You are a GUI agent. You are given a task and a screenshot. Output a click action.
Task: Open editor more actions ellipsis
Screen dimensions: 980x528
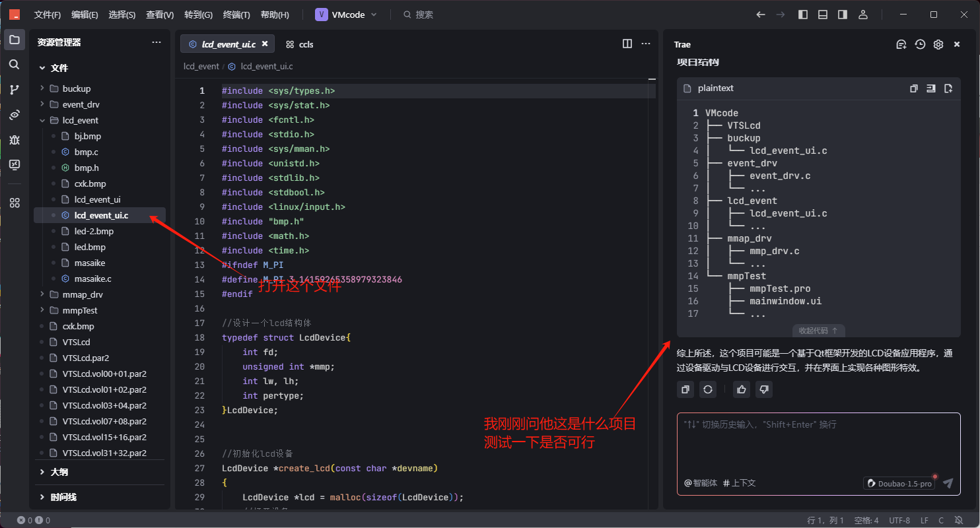(x=646, y=44)
